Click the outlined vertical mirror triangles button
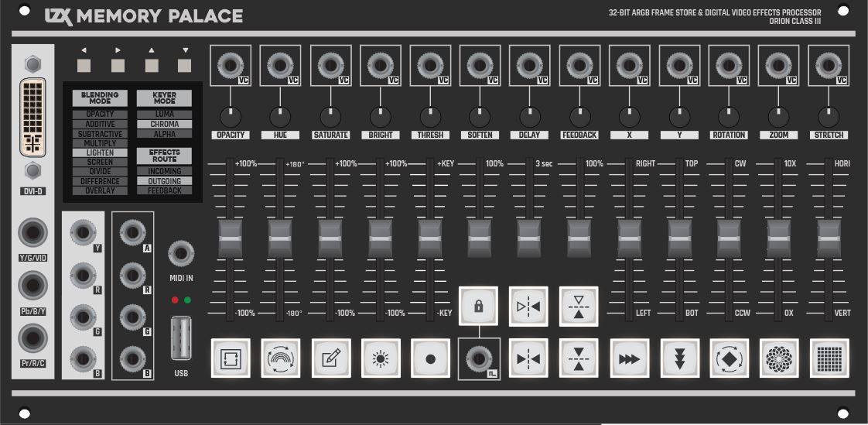 click(x=579, y=306)
